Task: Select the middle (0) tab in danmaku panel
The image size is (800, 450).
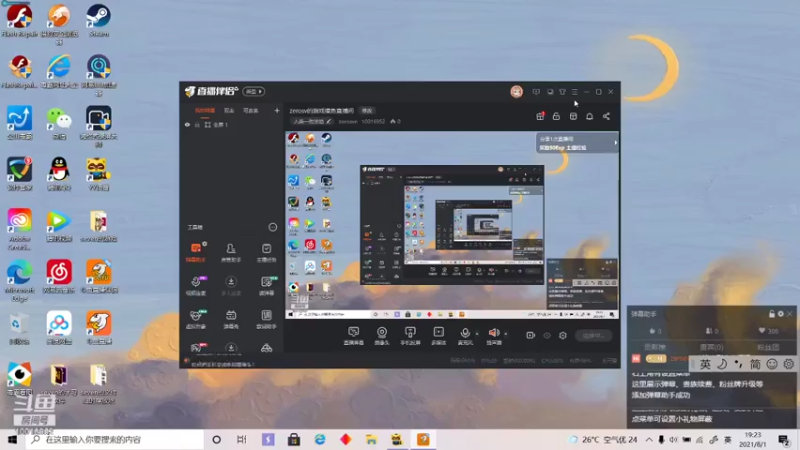Action: click(712, 347)
